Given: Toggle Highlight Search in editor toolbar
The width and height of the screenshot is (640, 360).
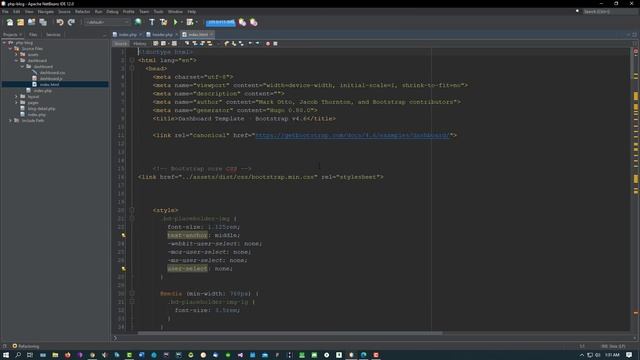Looking at the screenshot, I should (x=210, y=43).
